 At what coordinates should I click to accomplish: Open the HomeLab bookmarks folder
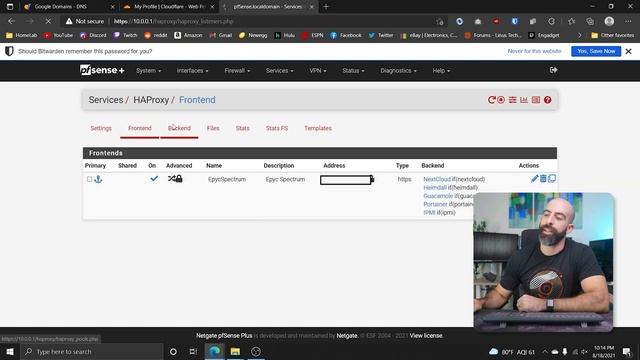(21, 36)
